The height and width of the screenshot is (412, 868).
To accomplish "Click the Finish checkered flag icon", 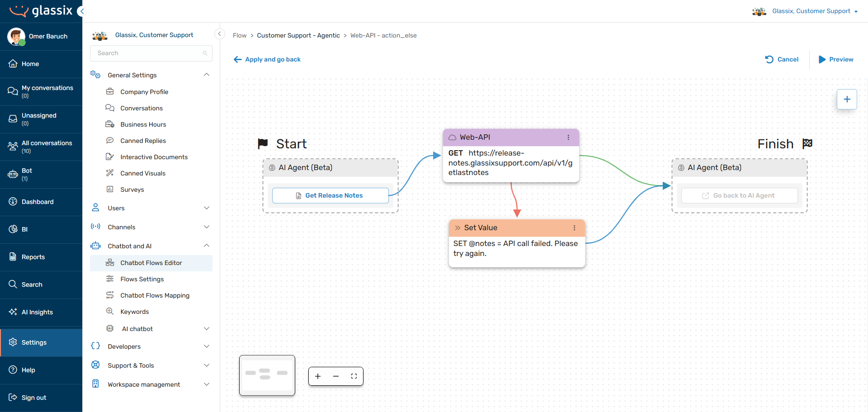I will click(807, 144).
